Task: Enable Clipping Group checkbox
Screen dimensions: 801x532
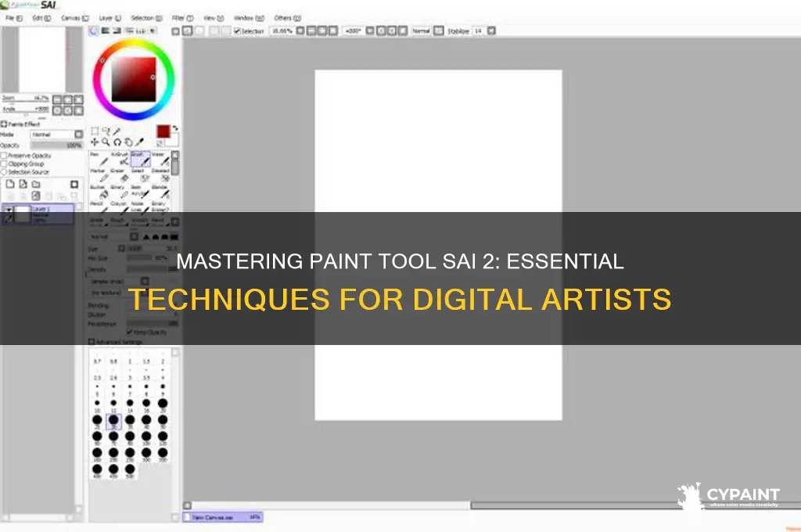Action: point(4,164)
